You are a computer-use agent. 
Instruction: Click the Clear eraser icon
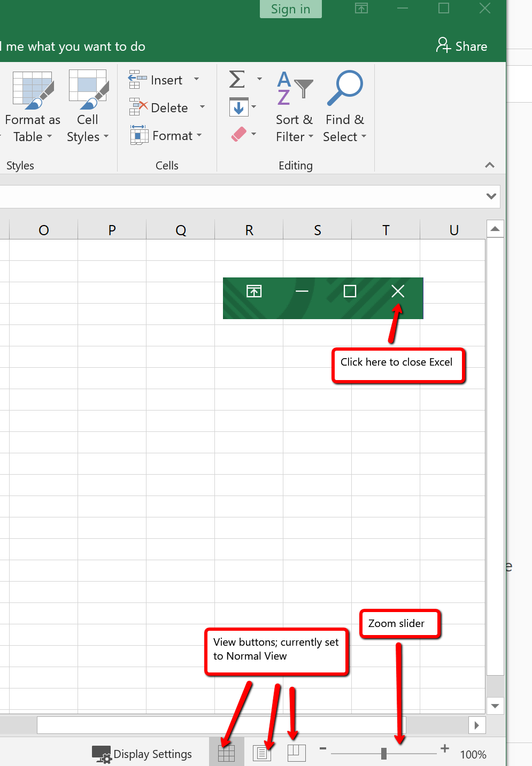tap(240, 134)
